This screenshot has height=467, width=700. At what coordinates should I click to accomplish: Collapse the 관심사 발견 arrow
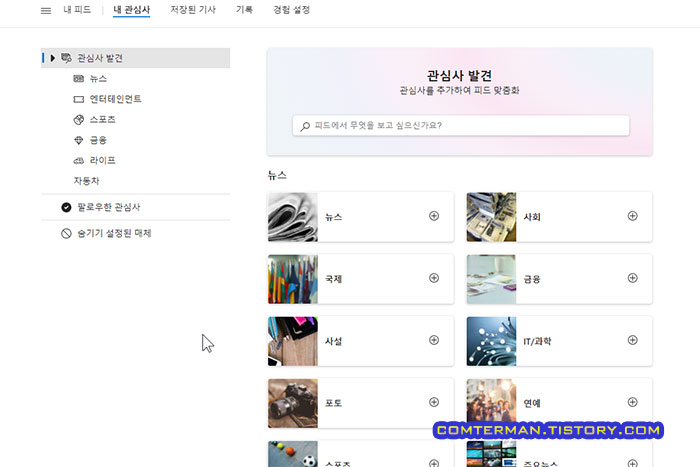[x=52, y=58]
